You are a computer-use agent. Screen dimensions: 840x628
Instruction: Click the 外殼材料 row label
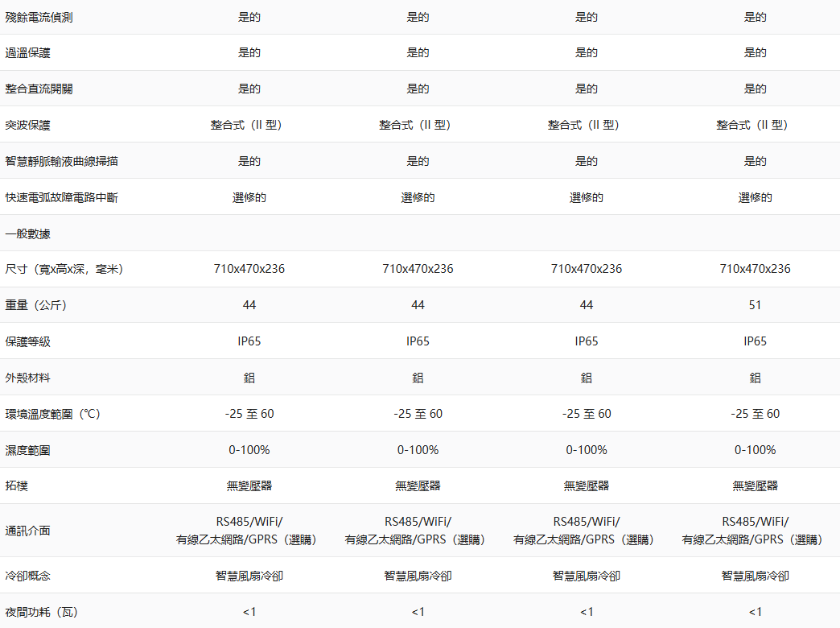(27, 378)
